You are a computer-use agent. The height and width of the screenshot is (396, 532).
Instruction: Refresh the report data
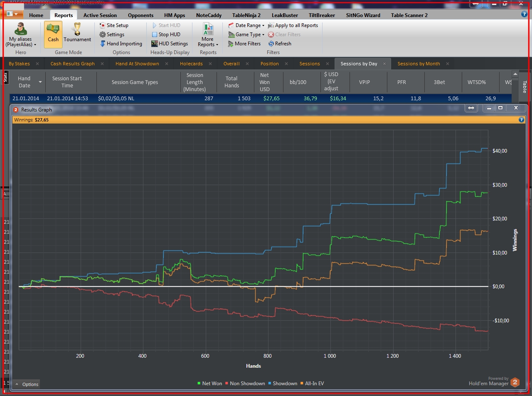click(279, 44)
